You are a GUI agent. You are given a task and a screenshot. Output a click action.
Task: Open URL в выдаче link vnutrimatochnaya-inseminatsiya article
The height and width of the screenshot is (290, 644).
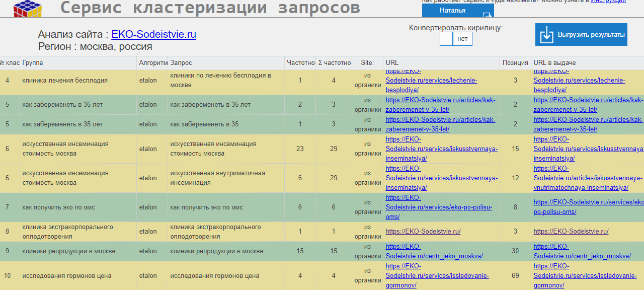pyautogui.click(x=588, y=178)
